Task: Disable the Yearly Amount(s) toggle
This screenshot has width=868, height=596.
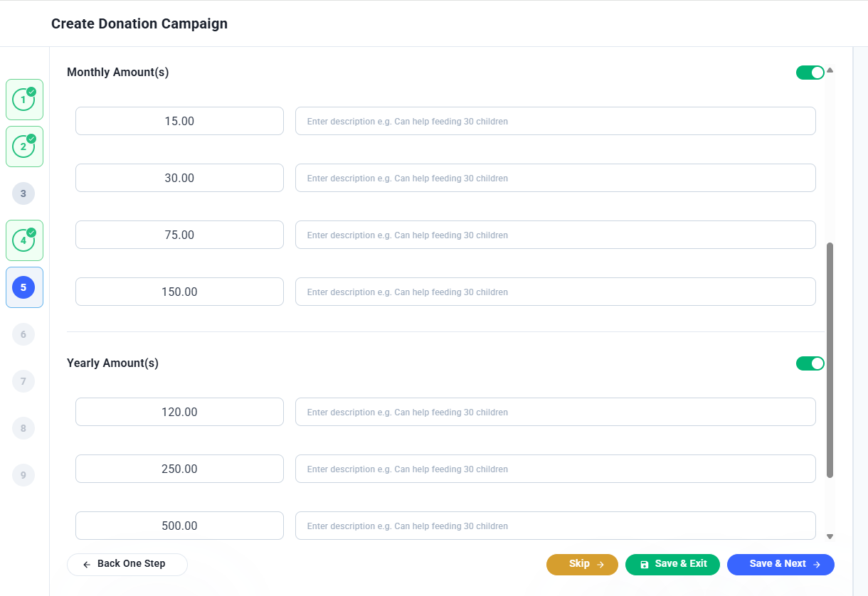Action: click(x=810, y=363)
